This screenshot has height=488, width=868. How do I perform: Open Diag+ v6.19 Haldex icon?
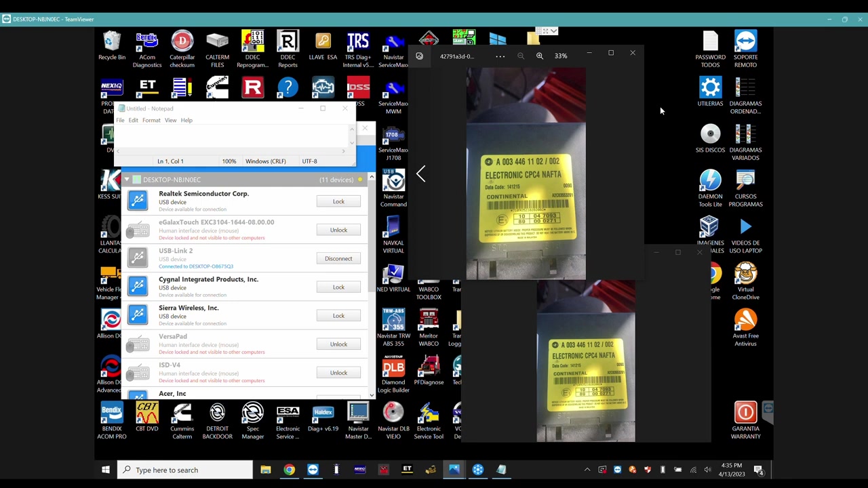pyautogui.click(x=323, y=418)
